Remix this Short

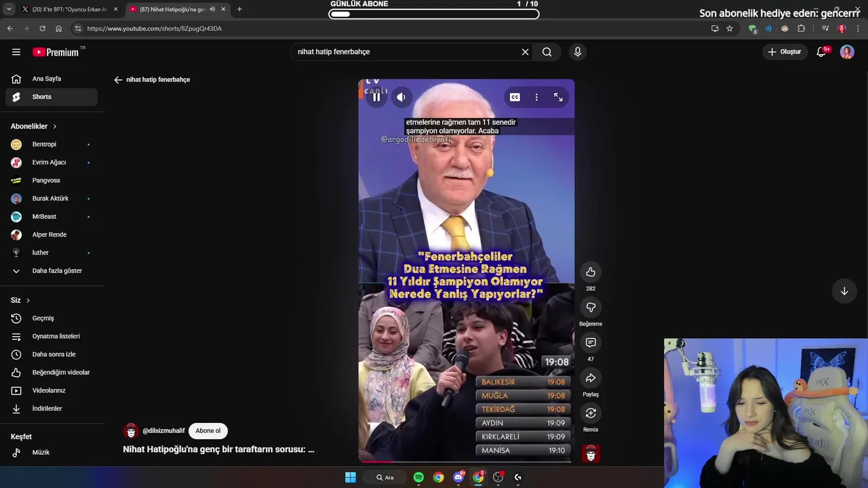coord(591,413)
